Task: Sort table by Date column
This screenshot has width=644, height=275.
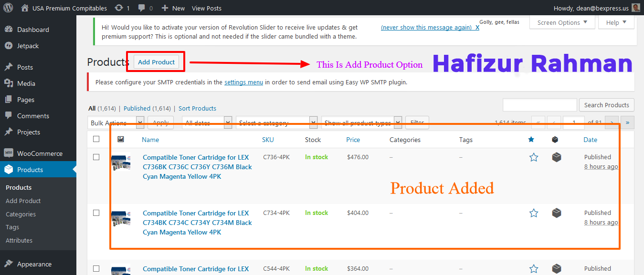Action: click(590, 140)
